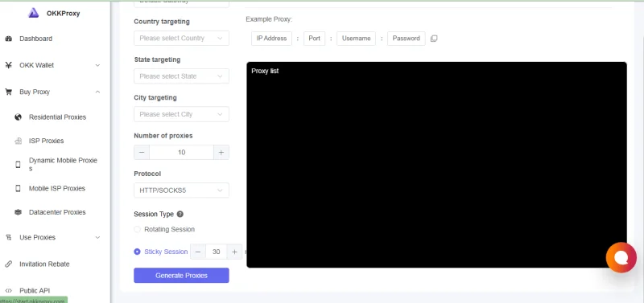644x303 pixels.
Task: Click the OKKProxy logo icon
Action: coord(33,13)
